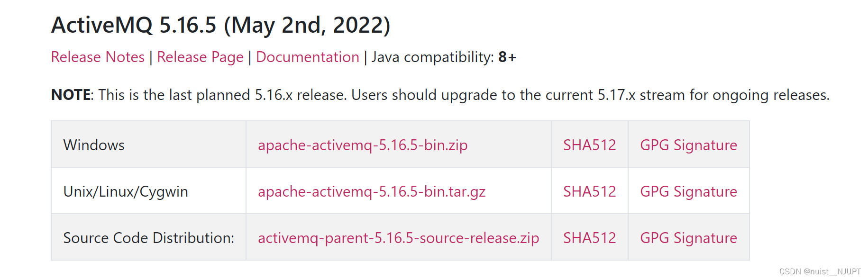Open the Release Page link
Image resolution: width=868 pixels, height=280 pixels.
click(200, 57)
